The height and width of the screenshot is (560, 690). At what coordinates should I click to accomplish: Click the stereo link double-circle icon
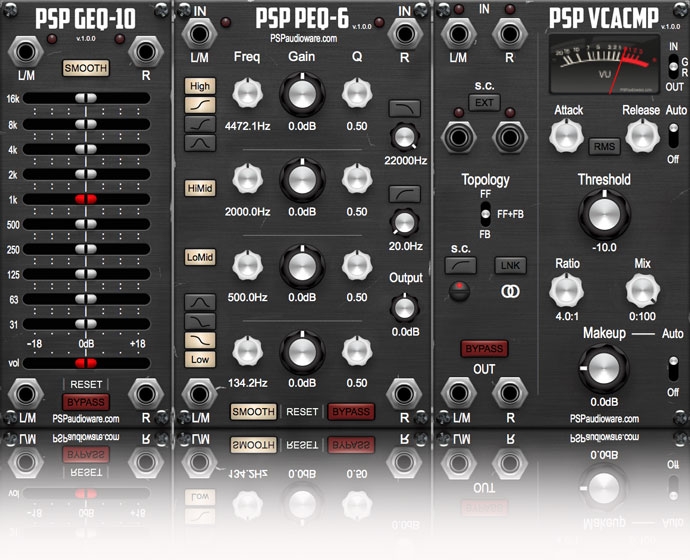pyautogui.click(x=509, y=292)
